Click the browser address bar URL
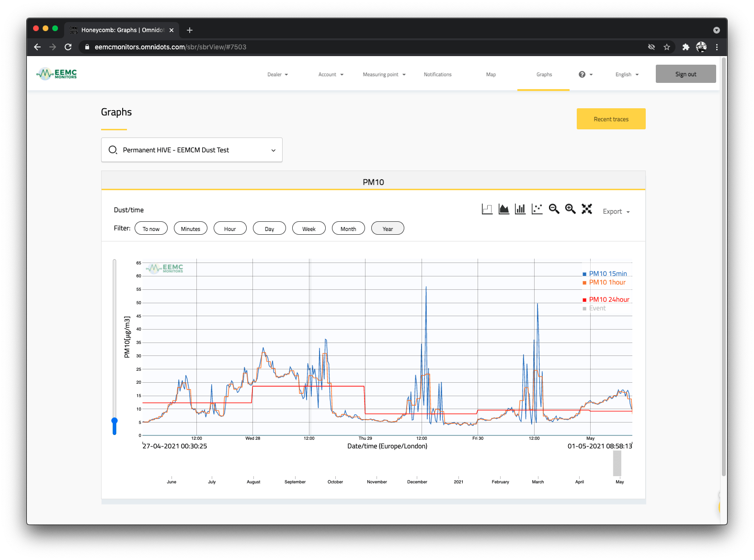 pyautogui.click(x=170, y=47)
